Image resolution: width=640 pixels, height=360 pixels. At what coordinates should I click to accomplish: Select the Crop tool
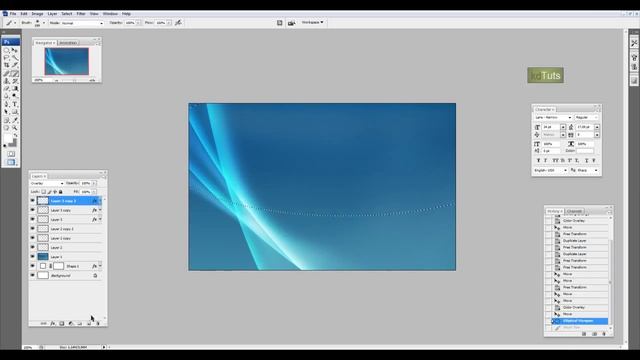coord(7,66)
